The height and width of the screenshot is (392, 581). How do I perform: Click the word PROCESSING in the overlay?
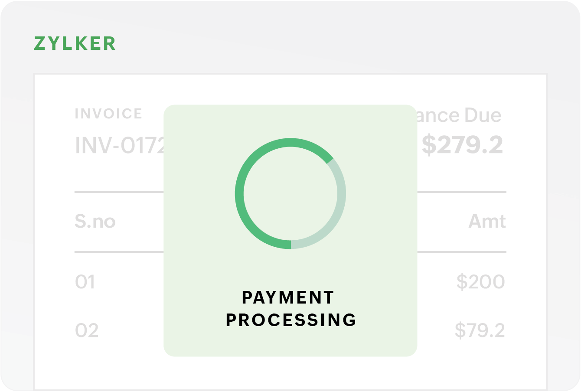coord(291,320)
